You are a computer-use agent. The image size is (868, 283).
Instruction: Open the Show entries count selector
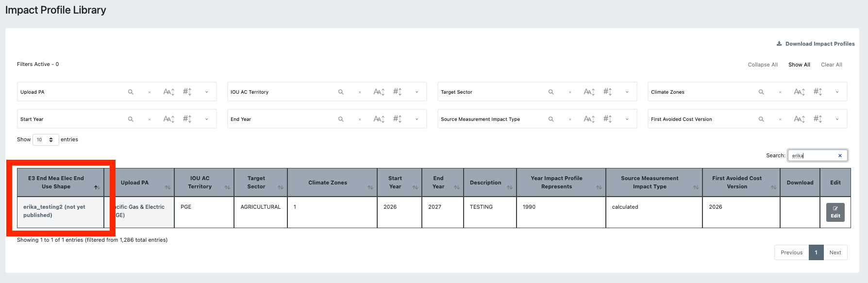click(x=46, y=140)
